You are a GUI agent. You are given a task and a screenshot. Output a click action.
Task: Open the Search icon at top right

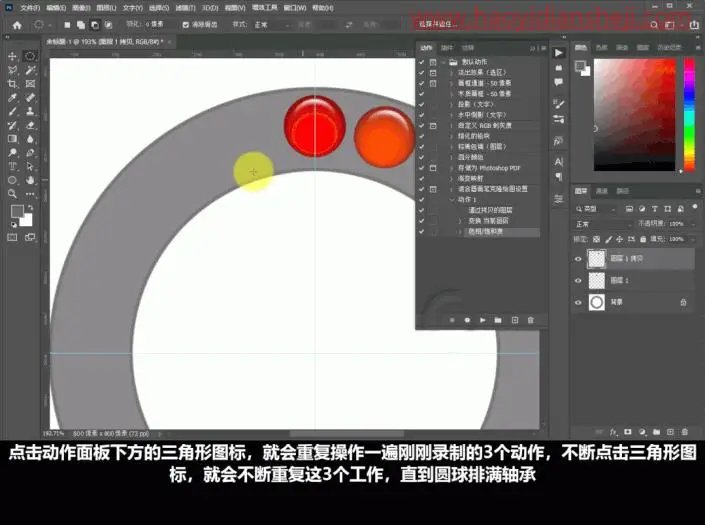click(x=654, y=25)
